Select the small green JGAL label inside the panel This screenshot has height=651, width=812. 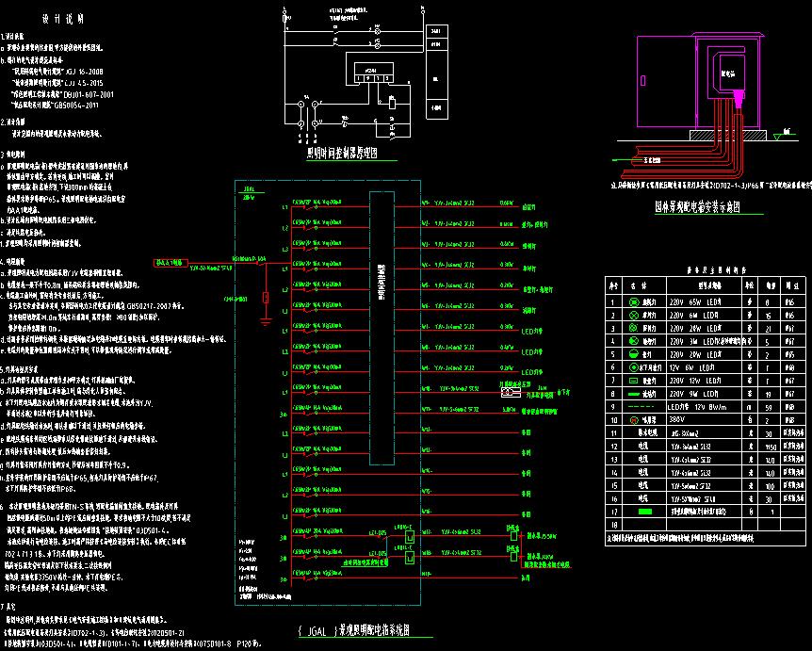pyautogui.click(x=249, y=189)
